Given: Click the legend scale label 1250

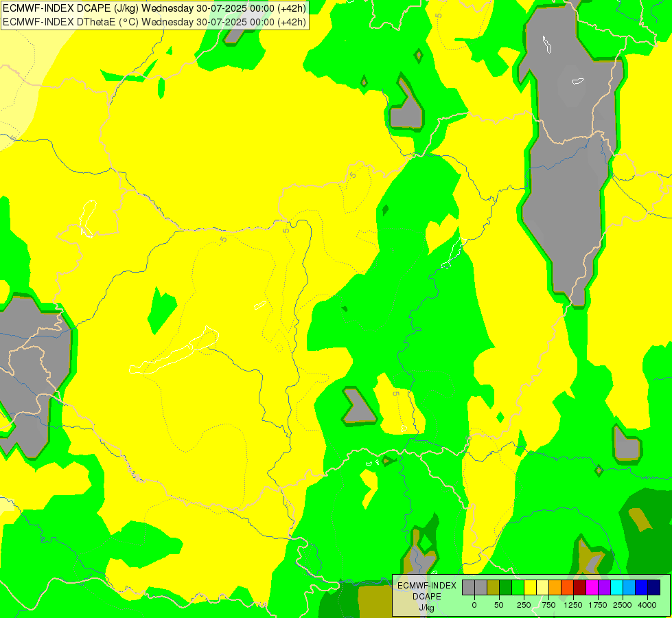Looking at the screenshot, I should pyautogui.click(x=573, y=605).
